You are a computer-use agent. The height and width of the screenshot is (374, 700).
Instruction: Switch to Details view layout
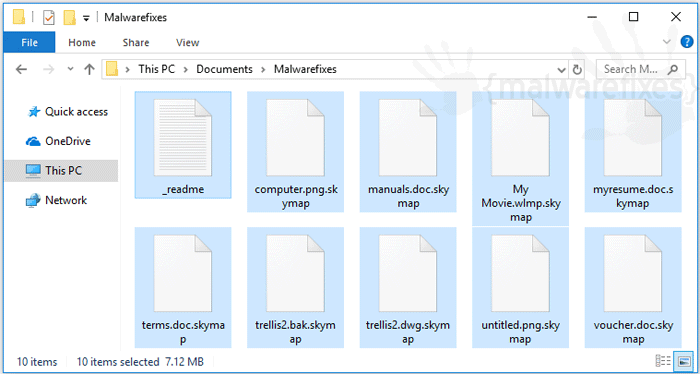pos(663,361)
